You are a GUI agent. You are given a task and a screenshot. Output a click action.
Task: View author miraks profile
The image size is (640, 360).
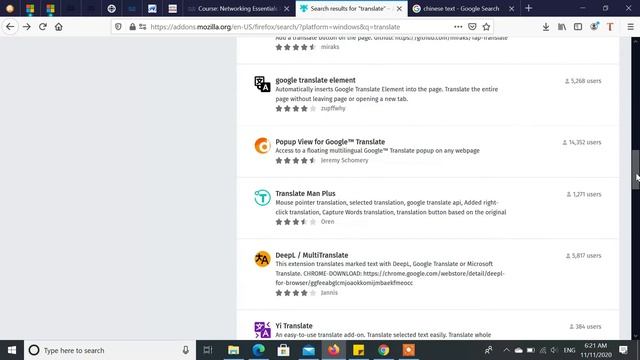point(330,47)
